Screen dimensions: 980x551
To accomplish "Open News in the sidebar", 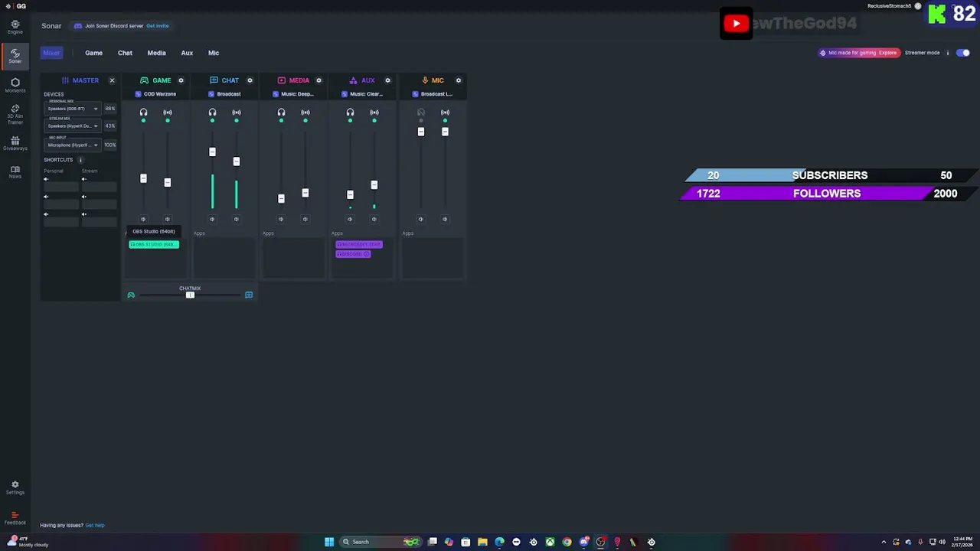I will coord(15,172).
